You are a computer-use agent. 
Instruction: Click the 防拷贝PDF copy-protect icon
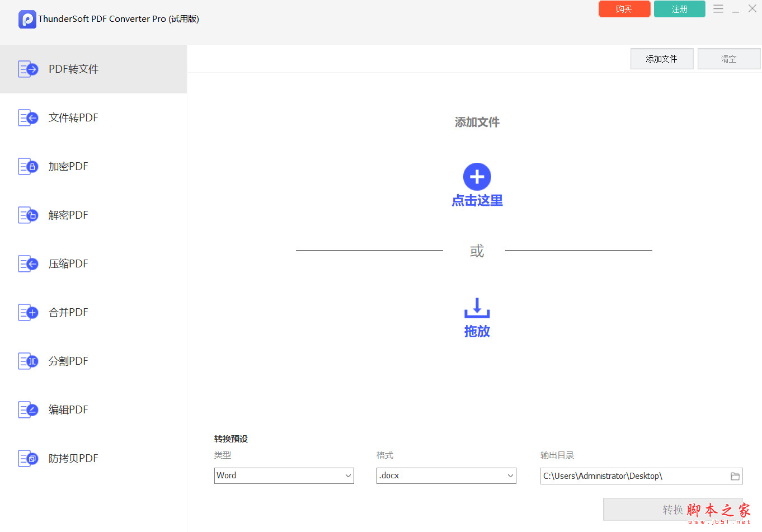tap(27, 458)
